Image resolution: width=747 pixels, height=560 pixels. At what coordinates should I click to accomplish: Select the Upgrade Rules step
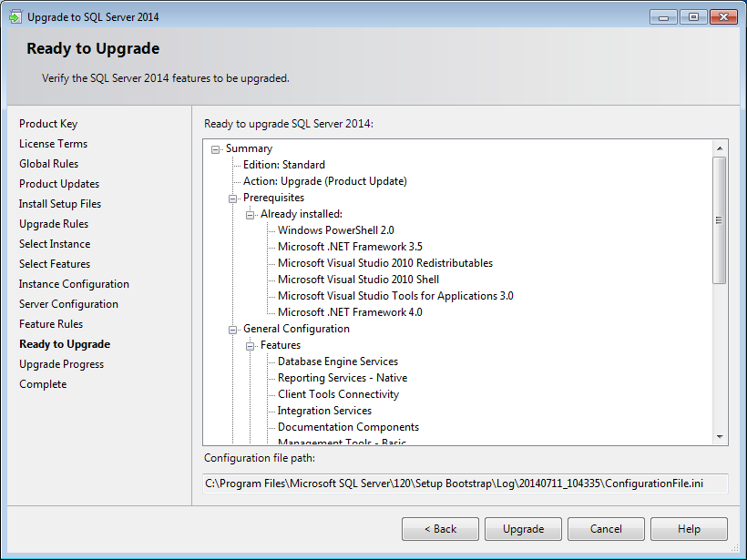click(x=54, y=224)
